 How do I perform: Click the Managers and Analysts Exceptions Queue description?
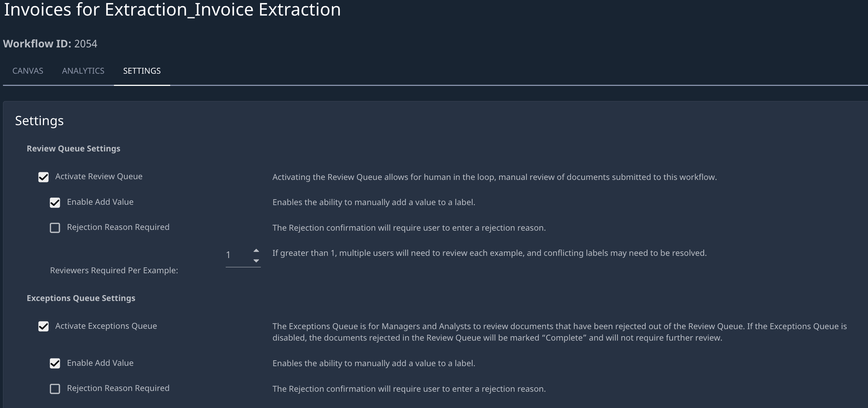559,332
